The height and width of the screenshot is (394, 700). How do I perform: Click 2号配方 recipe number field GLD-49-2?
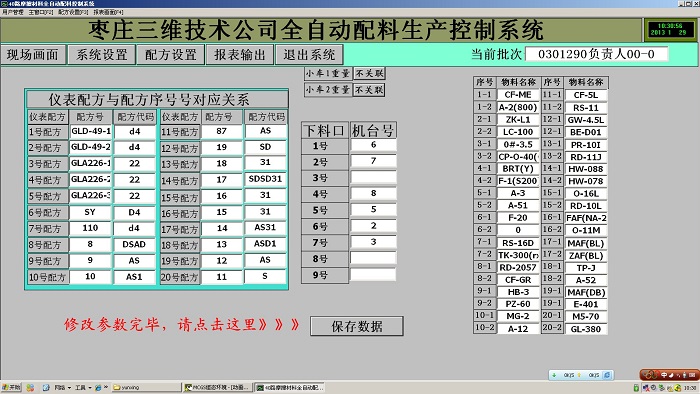pos(91,147)
